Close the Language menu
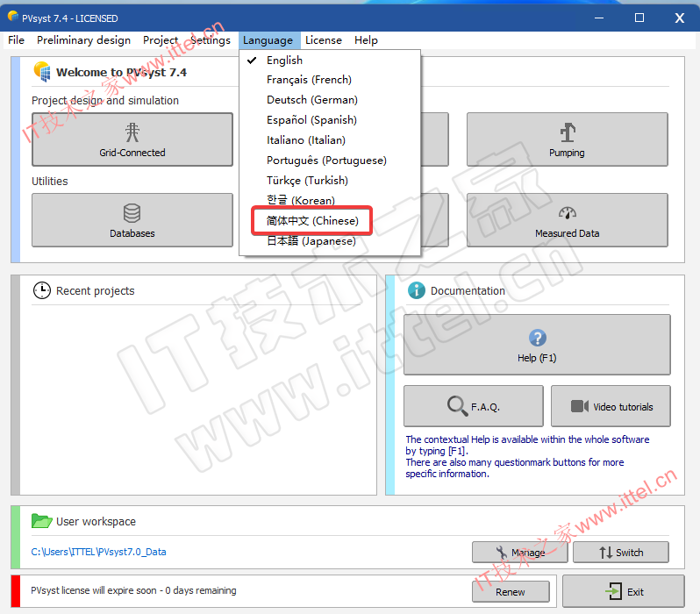Image resolution: width=700 pixels, height=614 pixels. [x=268, y=40]
